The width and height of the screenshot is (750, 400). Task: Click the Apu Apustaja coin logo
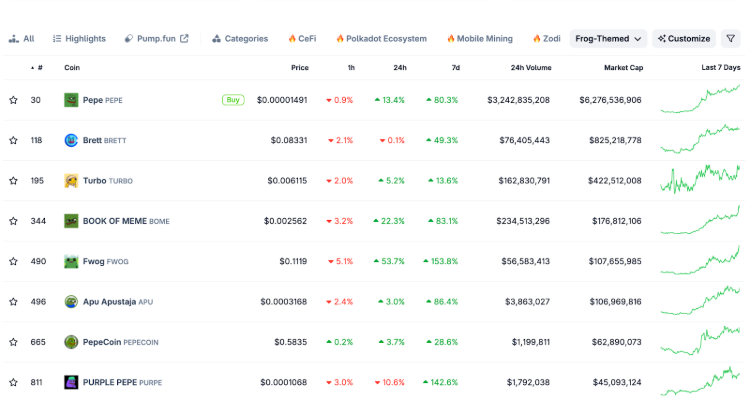[71, 302]
